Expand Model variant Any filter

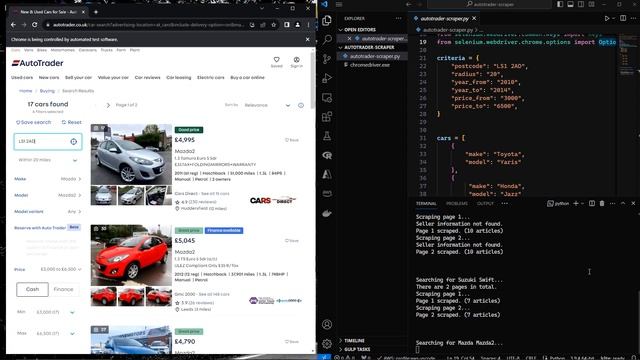(48, 211)
